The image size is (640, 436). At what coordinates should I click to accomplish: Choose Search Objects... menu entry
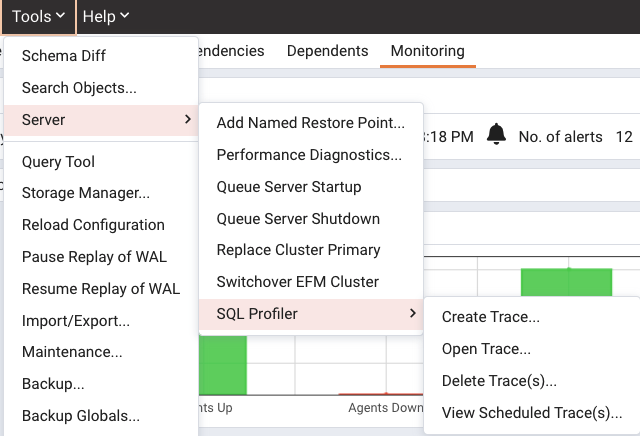click(x=101, y=88)
